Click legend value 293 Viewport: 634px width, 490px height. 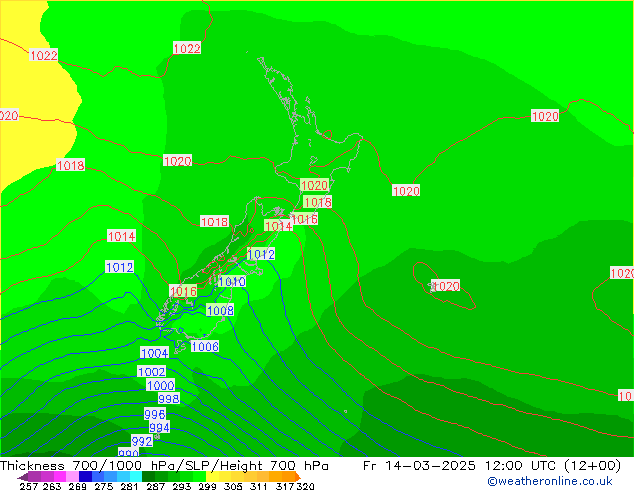coord(182,486)
